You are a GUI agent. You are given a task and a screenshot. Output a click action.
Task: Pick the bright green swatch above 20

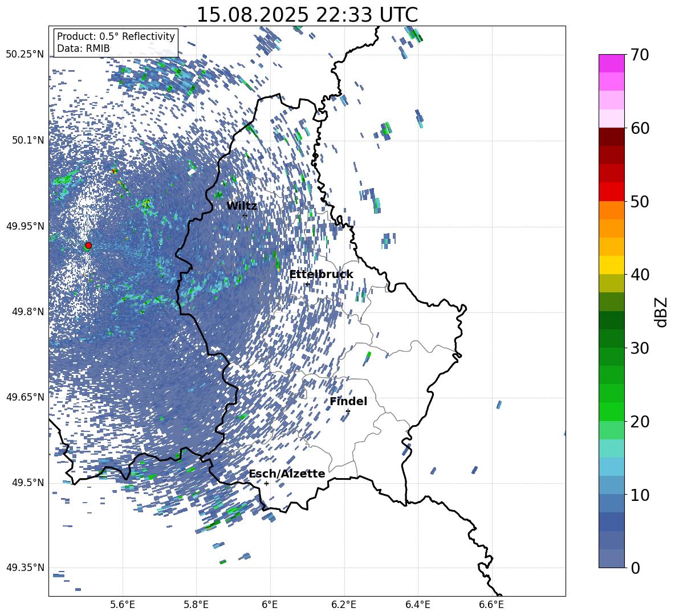[x=612, y=411]
